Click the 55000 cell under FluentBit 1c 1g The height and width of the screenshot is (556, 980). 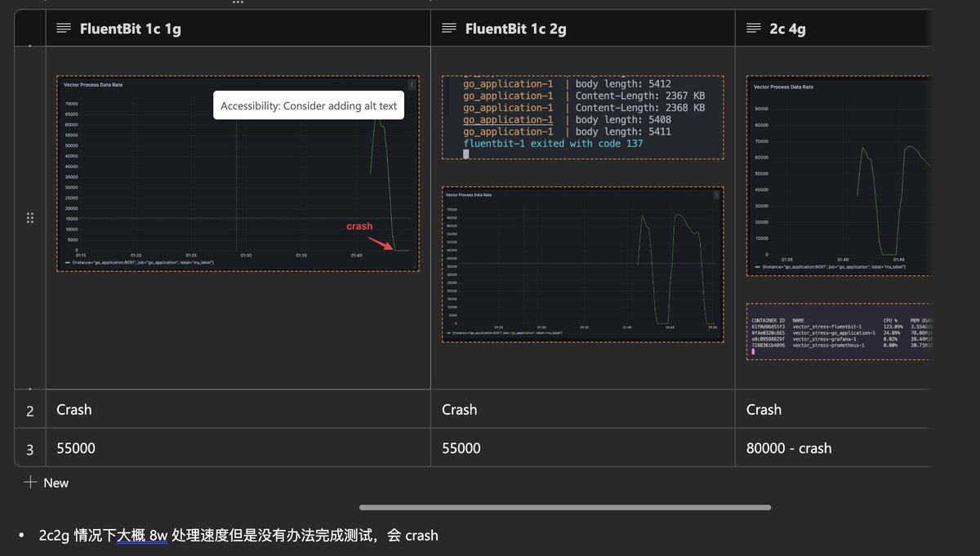tap(238, 448)
